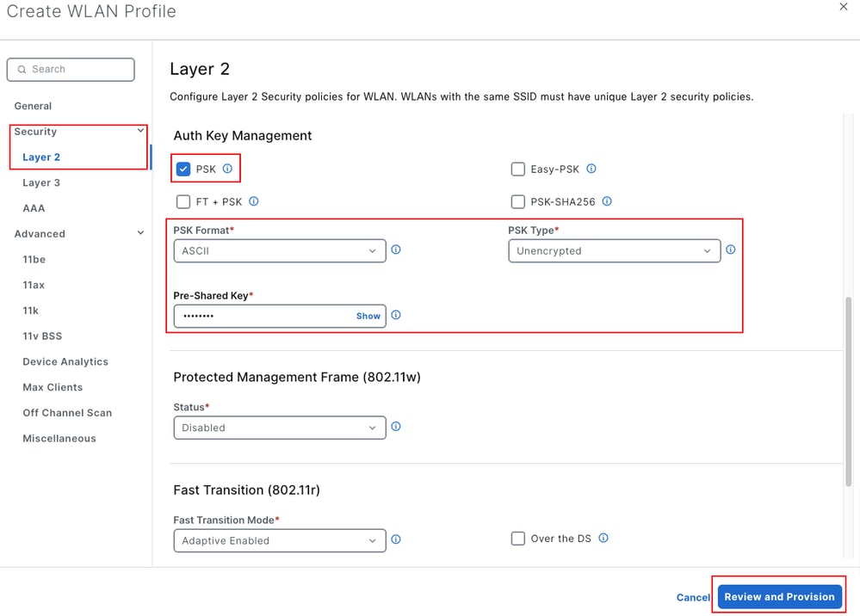Open the PMF Status dropdown
Image resolution: width=860 pixels, height=616 pixels.
click(280, 428)
